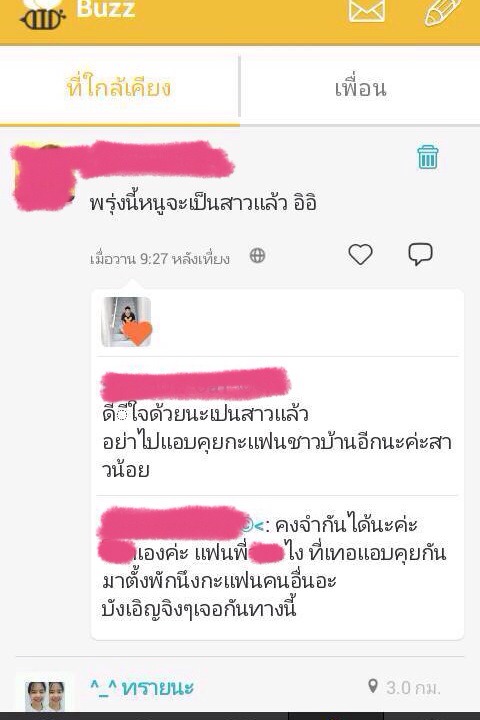Like the post with the heart icon
The width and height of the screenshot is (480, 720).
click(x=360, y=254)
